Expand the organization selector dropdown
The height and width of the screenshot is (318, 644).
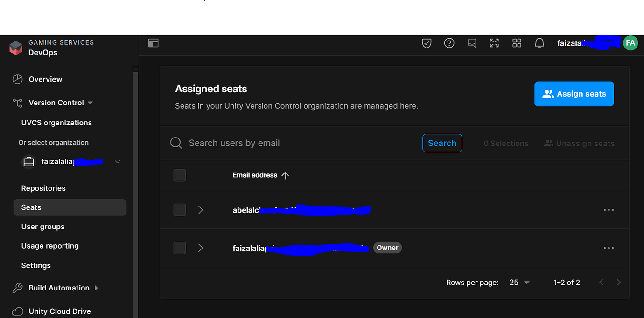(117, 161)
